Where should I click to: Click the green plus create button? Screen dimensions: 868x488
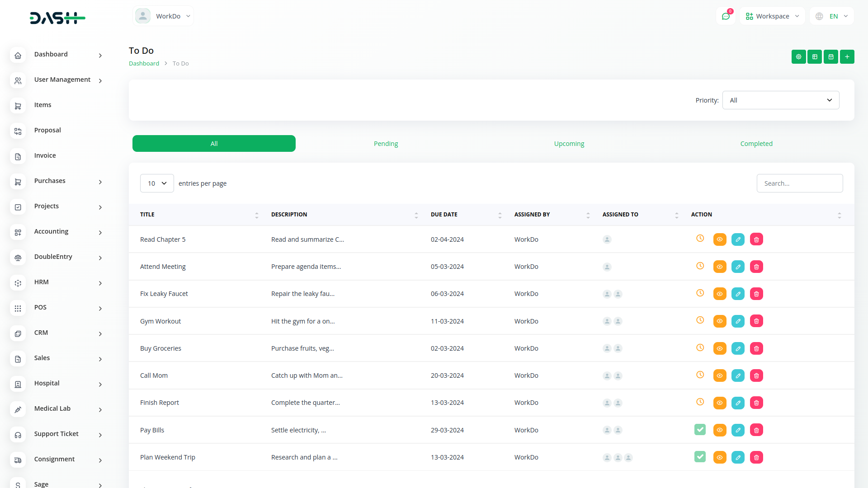click(x=847, y=57)
